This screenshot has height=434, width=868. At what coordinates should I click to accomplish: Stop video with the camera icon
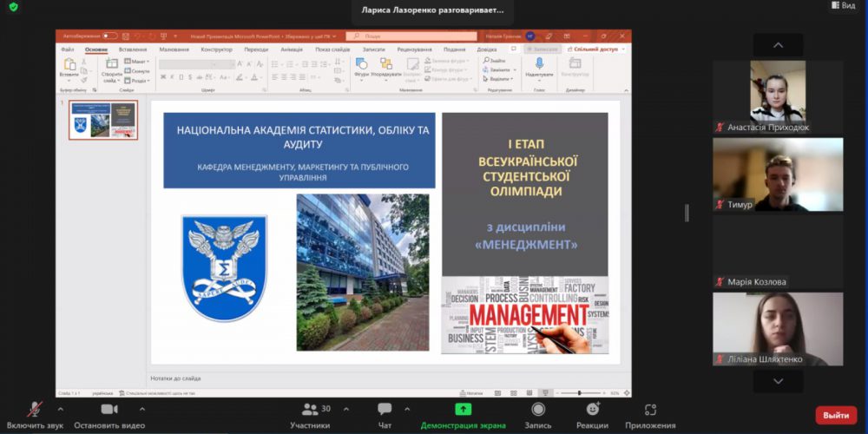pos(108,410)
